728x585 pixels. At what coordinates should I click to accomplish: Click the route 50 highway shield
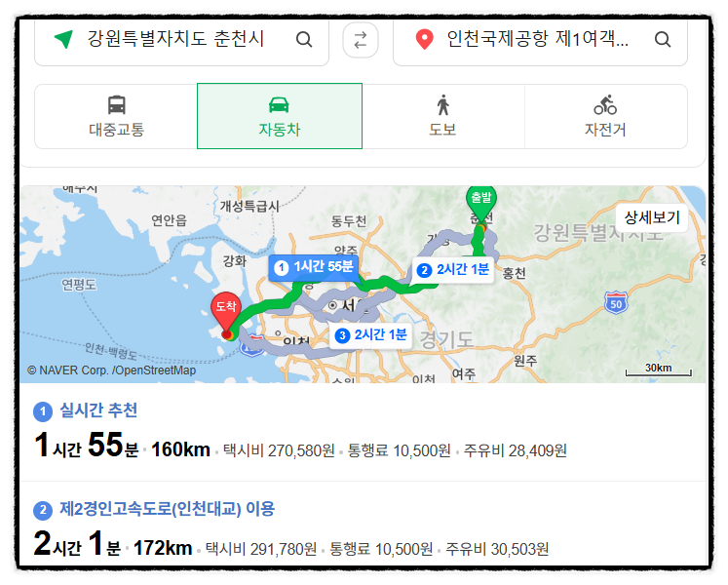tap(616, 302)
